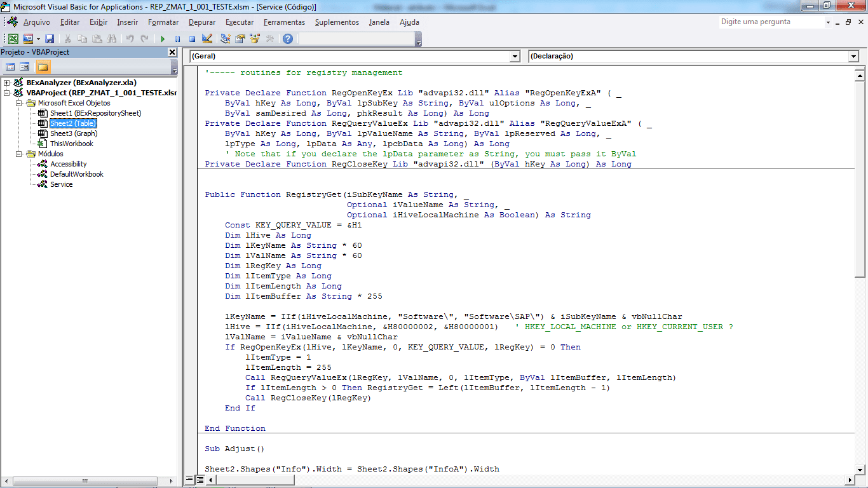This screenshot has height=488, width=868.
Task: Click right arrow on code horizontal scrollbar
Action: (850, 480)
